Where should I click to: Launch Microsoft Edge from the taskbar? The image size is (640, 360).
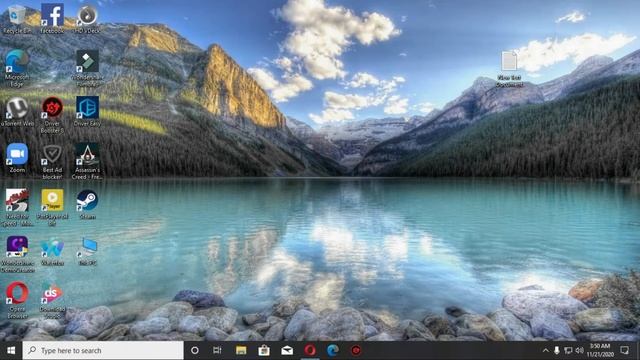(x=333, y=350)
